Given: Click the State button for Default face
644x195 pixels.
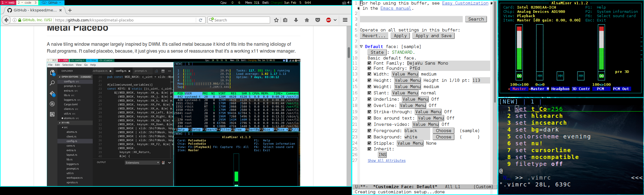Looking at the screenshot, I should pyautogui.click(x=377, y=52).
